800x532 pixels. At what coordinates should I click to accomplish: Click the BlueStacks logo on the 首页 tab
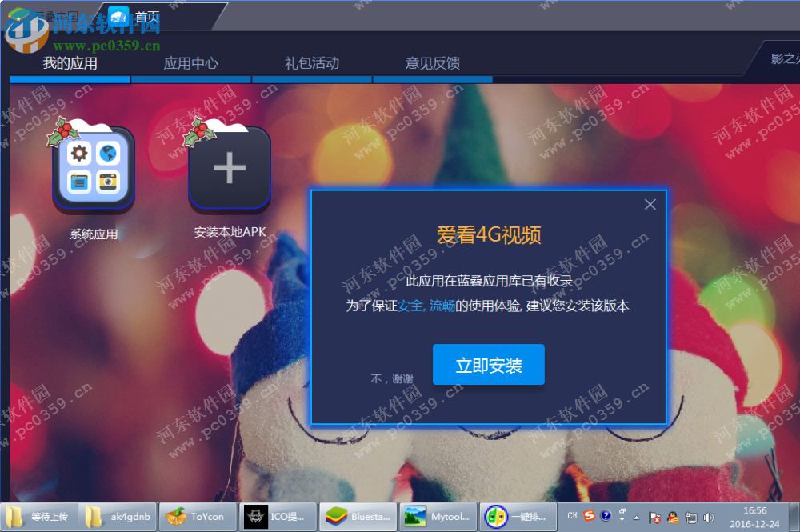click(120, 16)
